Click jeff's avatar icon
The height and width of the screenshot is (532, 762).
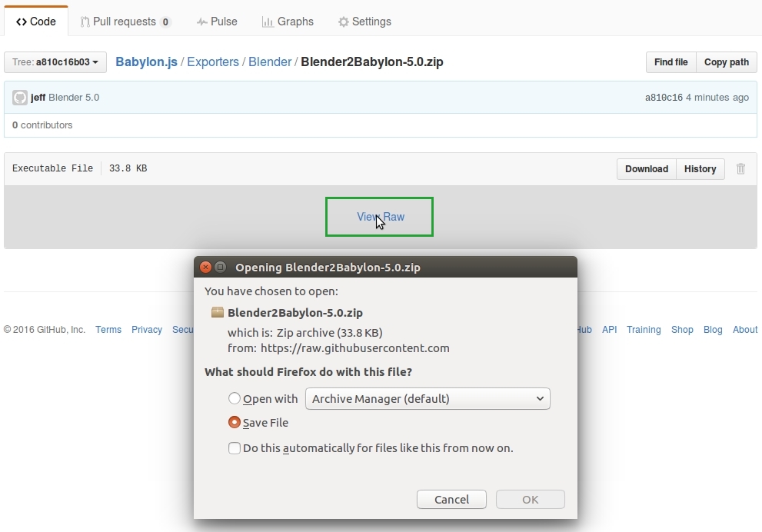tap(20, 98)
